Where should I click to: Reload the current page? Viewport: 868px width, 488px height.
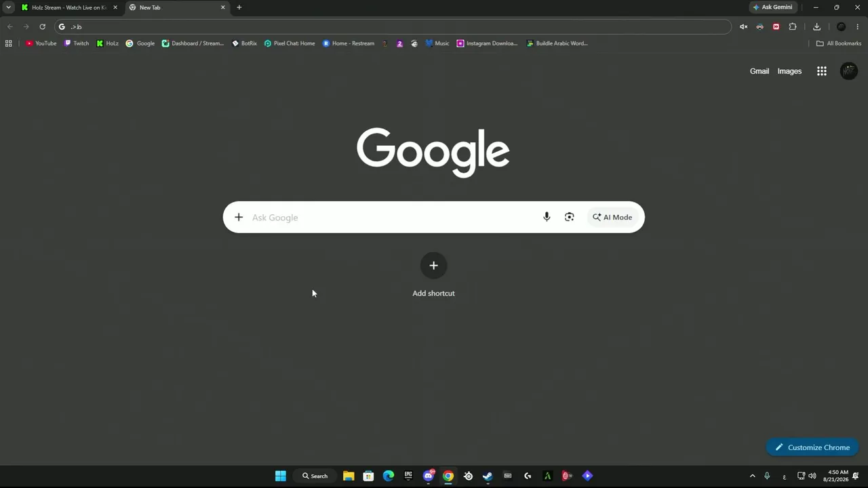(42, 26)
